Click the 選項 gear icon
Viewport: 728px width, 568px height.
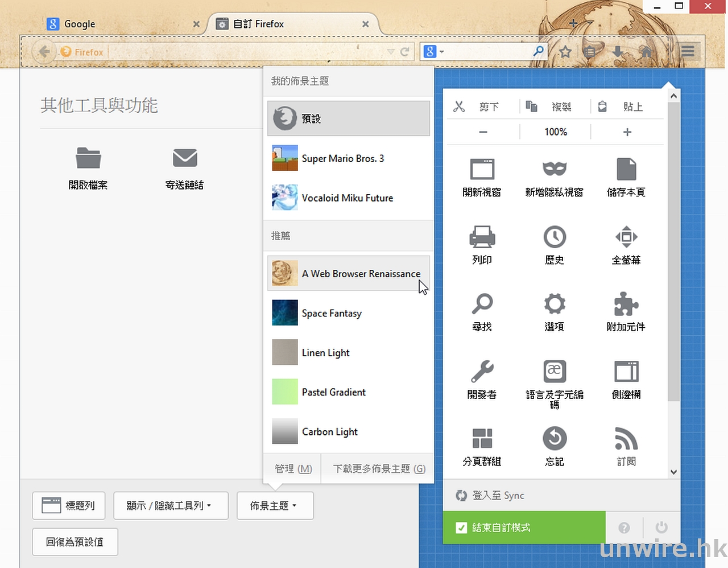click(554, 304)
